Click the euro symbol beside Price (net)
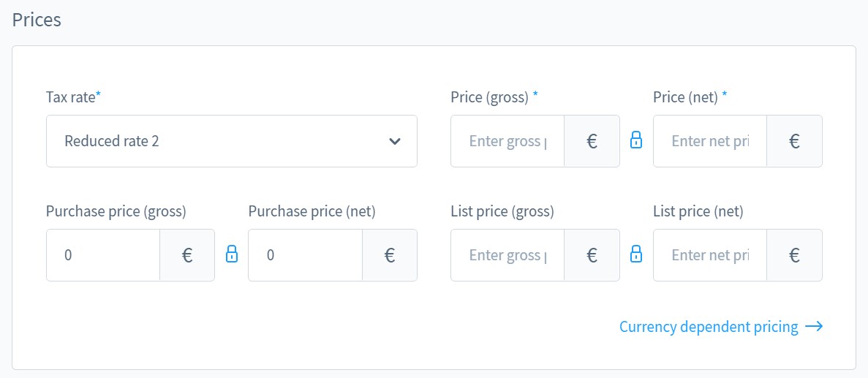 point(794,141)
